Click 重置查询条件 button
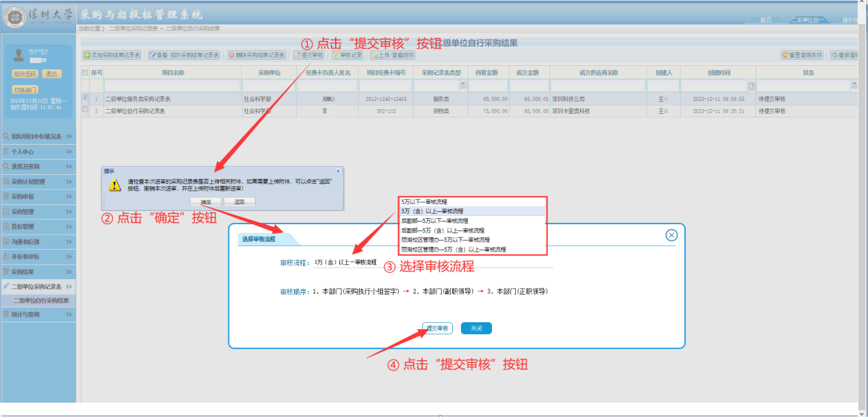Image resolution: width=868 pixels, height=417 pixels. pos(803,55)
